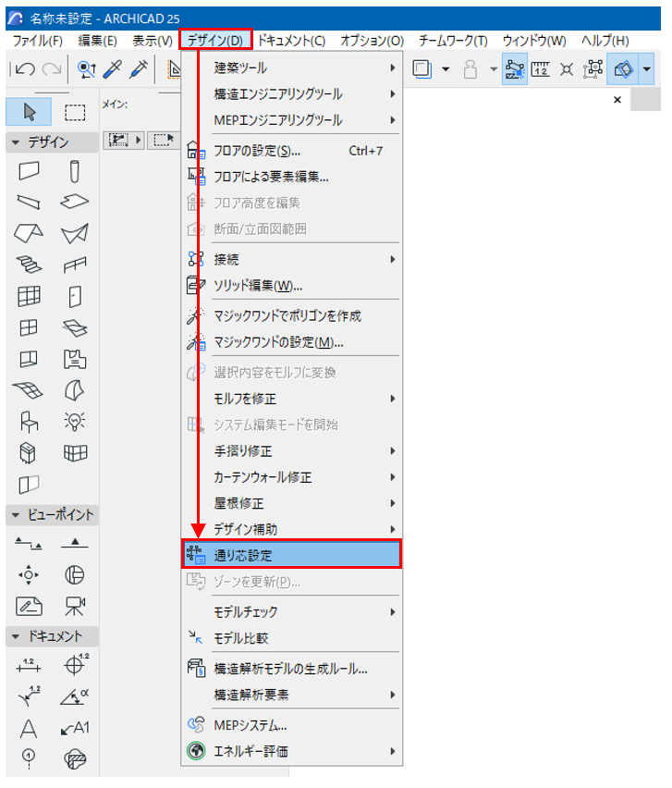Screen dimensions: 672x788
Task: Expand the モルフを修正 submenu
Action: tap(292, 399)
